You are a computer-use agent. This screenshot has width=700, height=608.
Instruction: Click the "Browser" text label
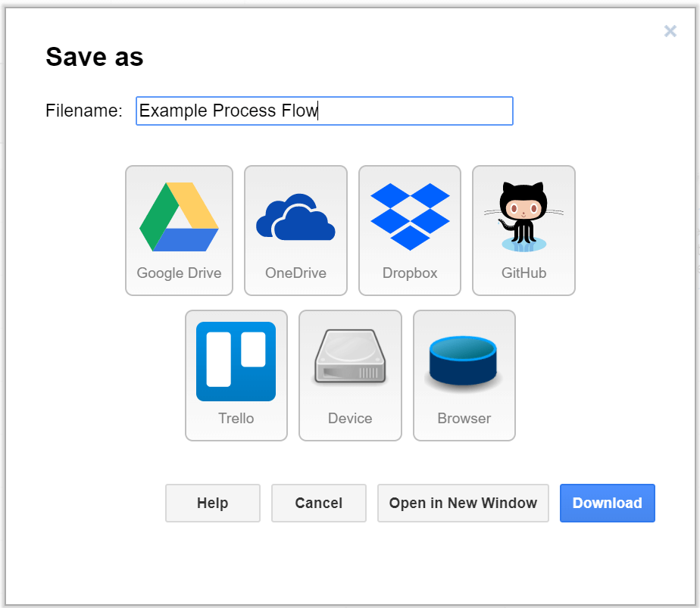pos(464,418)
